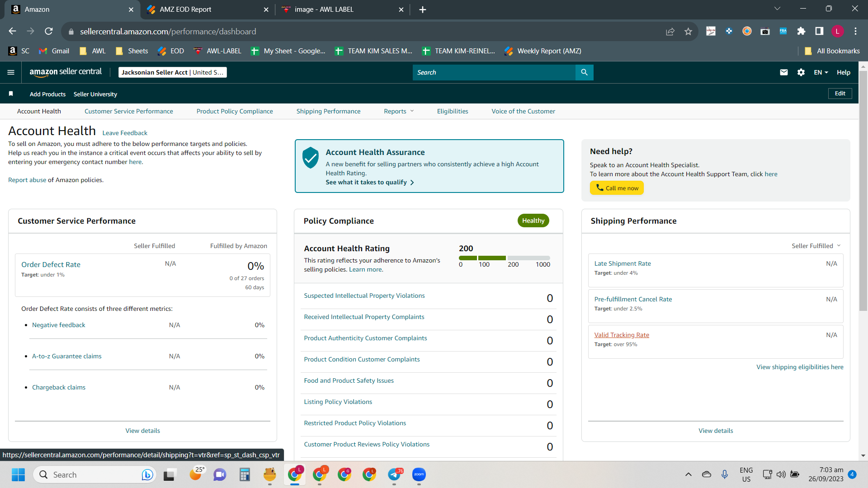
Task: Click the taskbar microphone icon
Action: [x=725, y=474]
